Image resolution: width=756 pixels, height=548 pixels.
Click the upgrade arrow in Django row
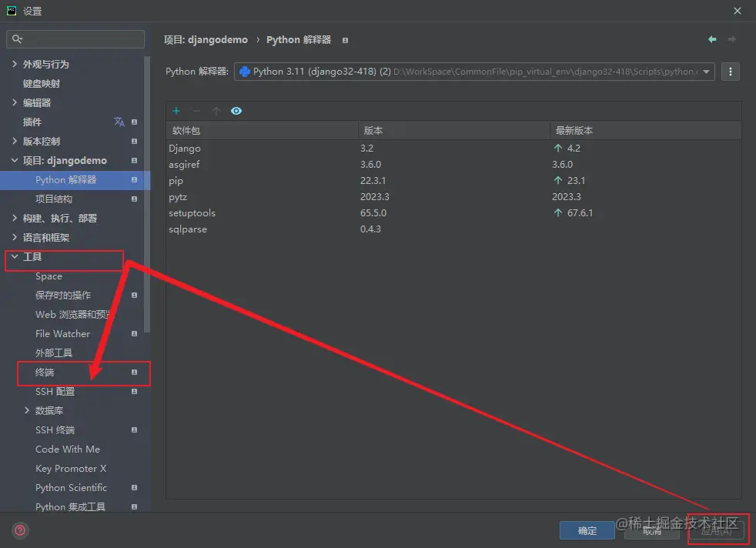[558, 148]
